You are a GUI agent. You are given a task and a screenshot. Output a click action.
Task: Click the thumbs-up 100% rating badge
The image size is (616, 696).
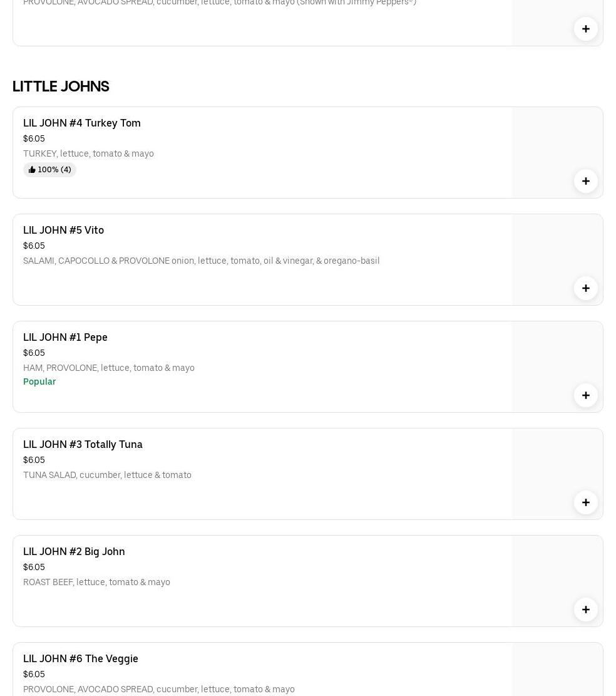49,170
